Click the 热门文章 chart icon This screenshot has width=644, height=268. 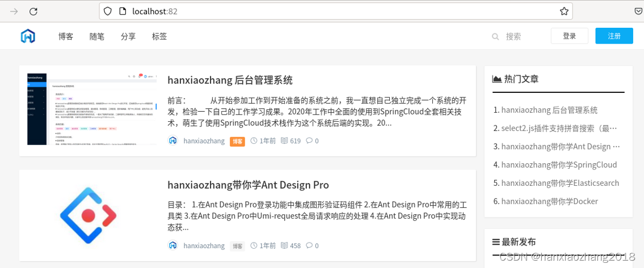point(496,79)
